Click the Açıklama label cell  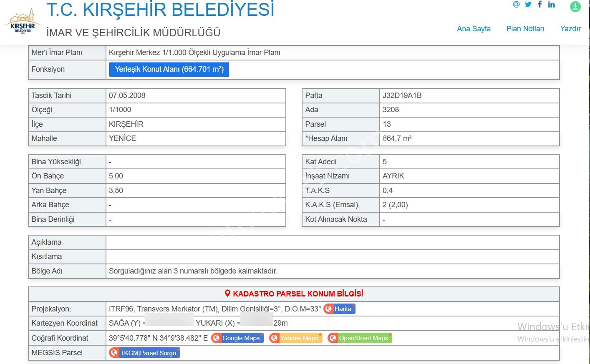click(x=67, y=242)
